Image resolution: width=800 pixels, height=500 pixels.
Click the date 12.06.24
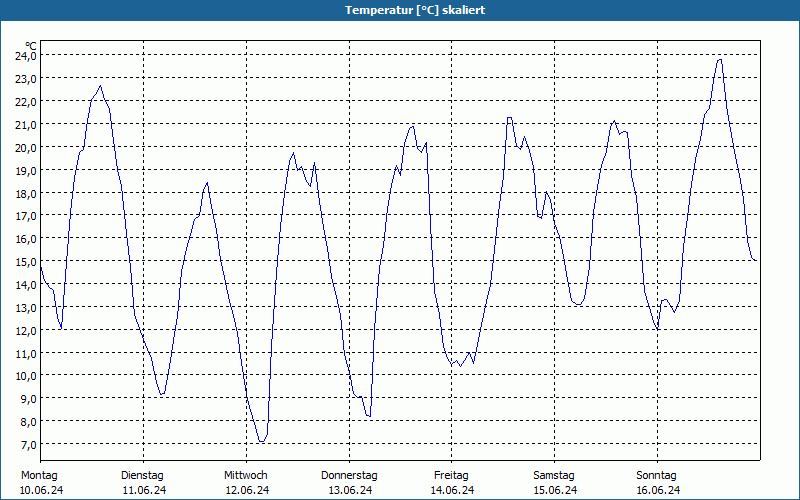pos(247,490)
